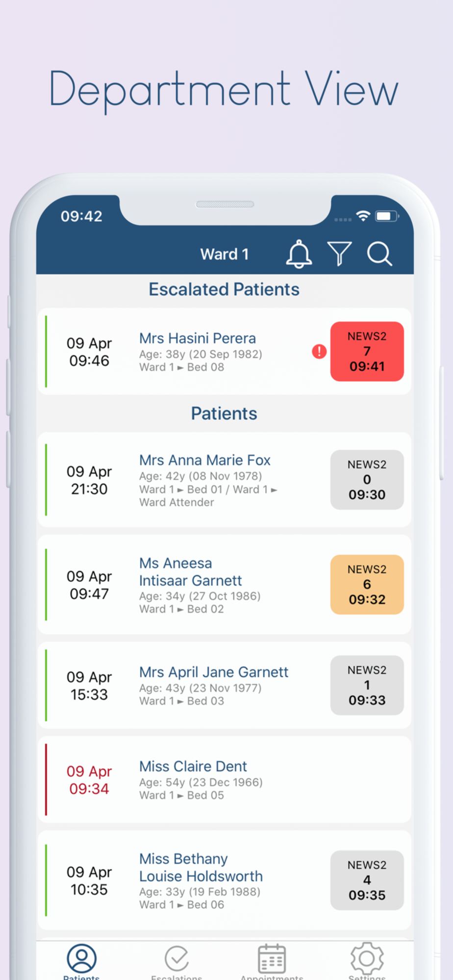
Task: Tap the notifications bell icon
Action: click(299, 254)
